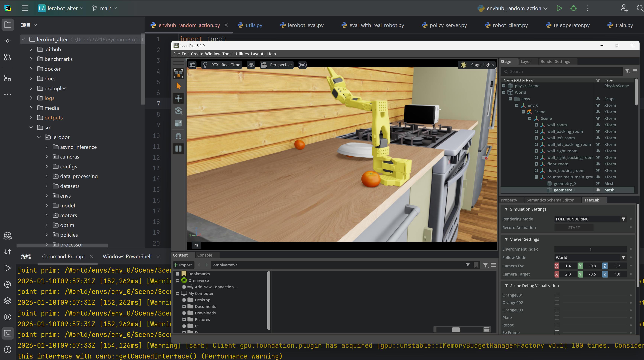Expand the floor_room tree item
644x360 pixels.
click(x=536, y=164)
